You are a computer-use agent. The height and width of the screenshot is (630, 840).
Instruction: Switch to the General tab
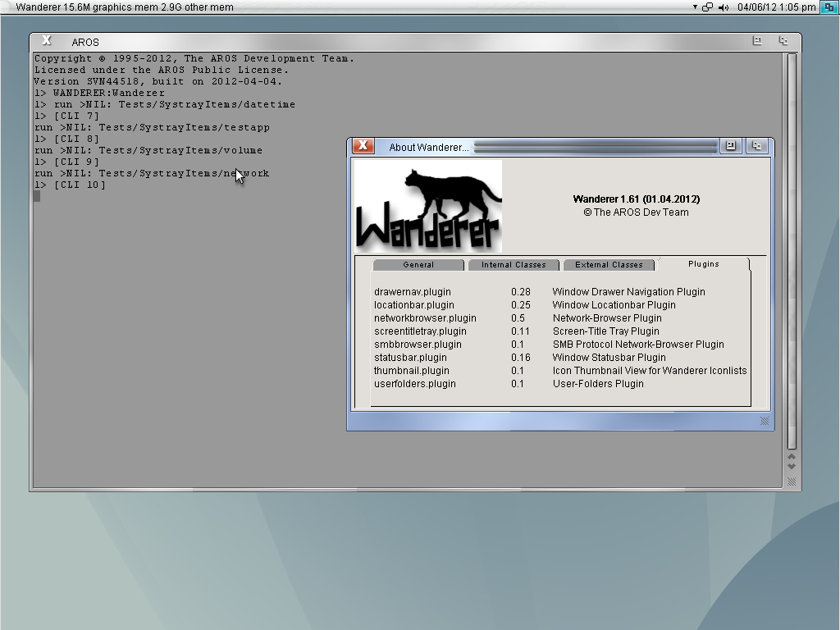point(418,265)
